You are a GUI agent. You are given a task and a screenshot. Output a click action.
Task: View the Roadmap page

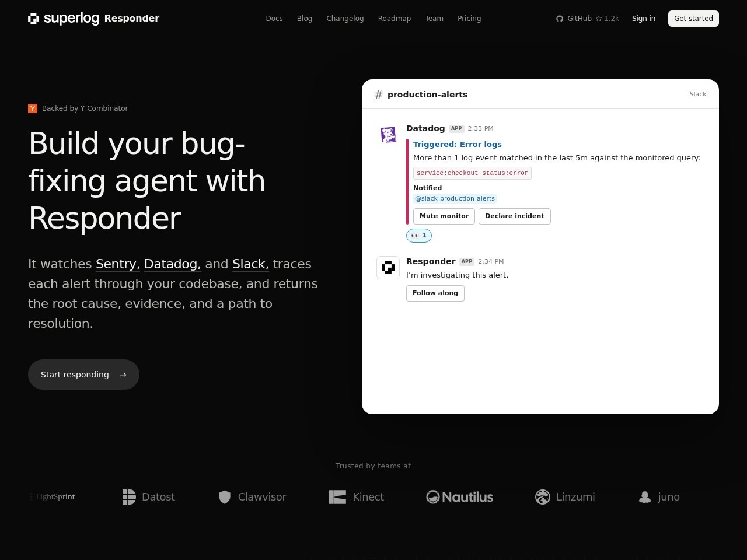click(x=395, y=19)
